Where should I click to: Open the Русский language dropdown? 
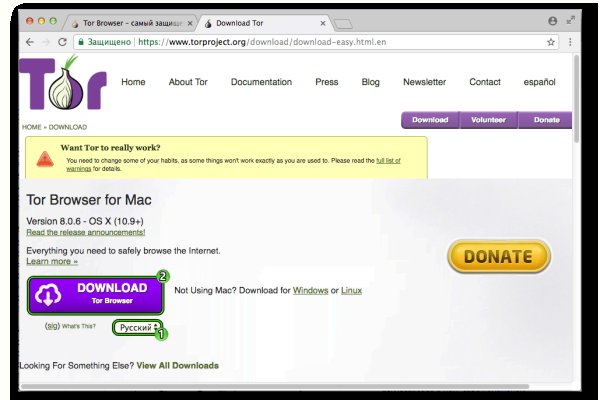[x=136, y=327]
